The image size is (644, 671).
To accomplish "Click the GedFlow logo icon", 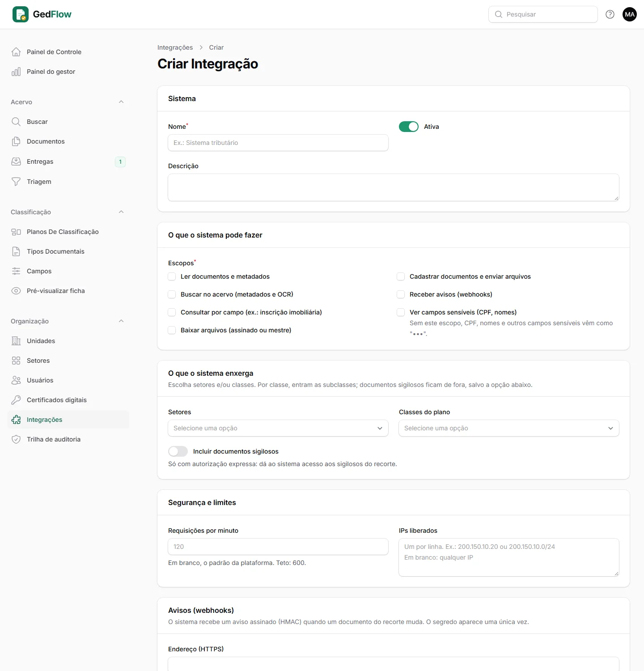I will pos(21,14).
